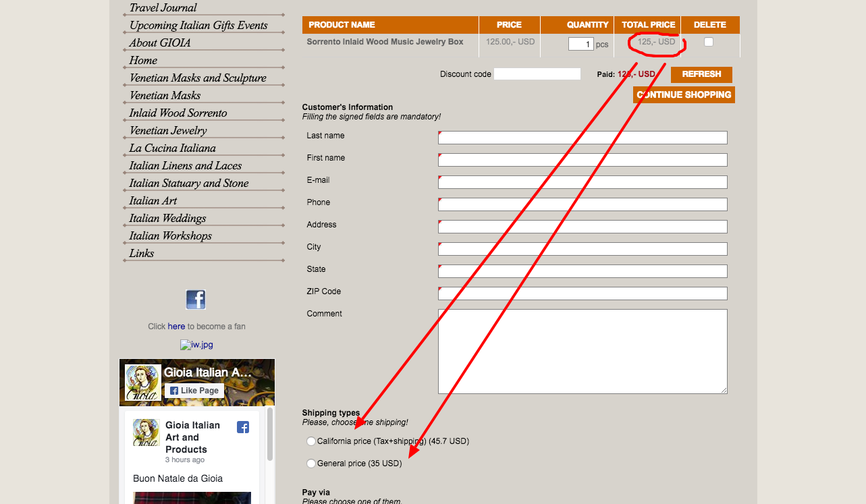This screenshot has height=504, width=866.
Task: Click Gioia avatar beside the post
Action: pyautogui.click(x=146, y=432)
